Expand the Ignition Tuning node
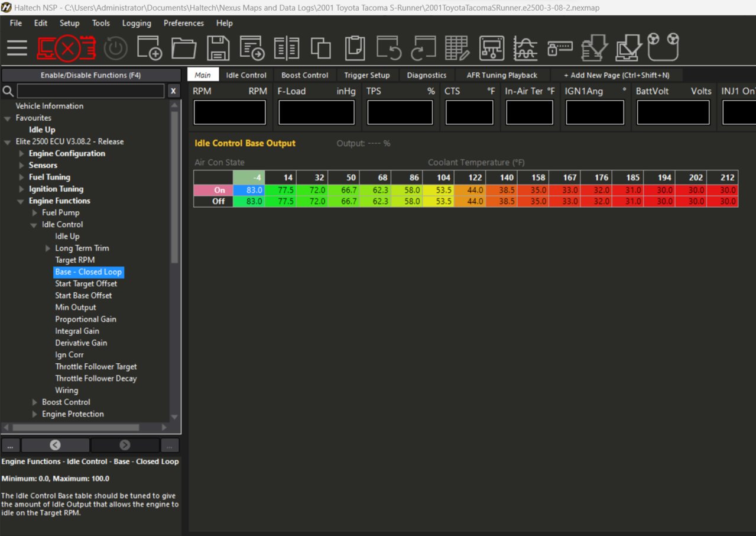The height and width of the screenshot is (536, 756). pyautogui.click(x=22, y=189)
